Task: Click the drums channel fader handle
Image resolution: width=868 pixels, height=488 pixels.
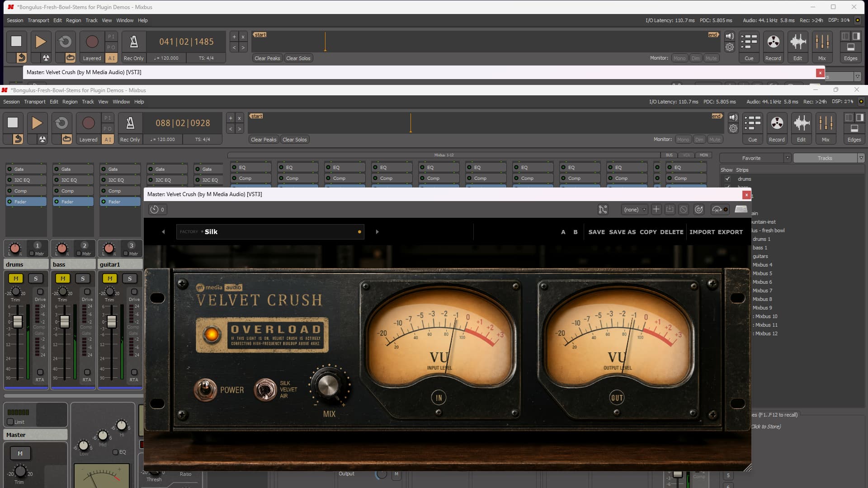Action: pos(18,321)
